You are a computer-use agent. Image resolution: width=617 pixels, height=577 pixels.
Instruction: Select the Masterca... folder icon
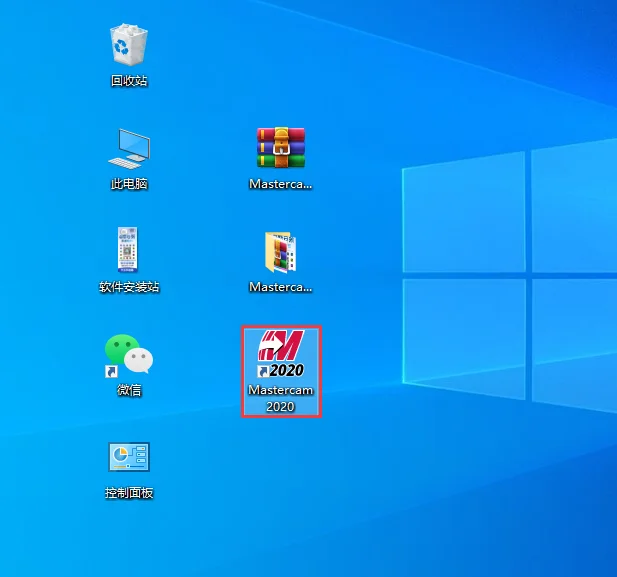tap(280, 252)
